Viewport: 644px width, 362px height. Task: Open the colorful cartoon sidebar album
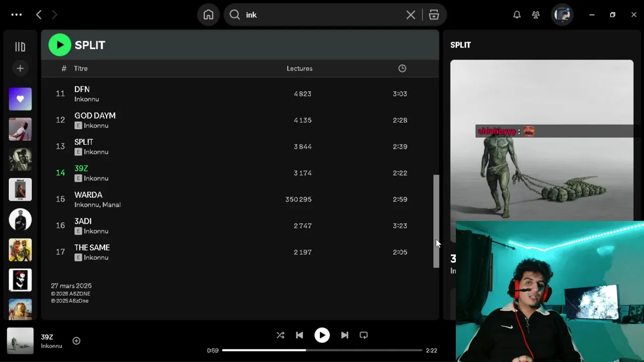(x=20, y=250)
